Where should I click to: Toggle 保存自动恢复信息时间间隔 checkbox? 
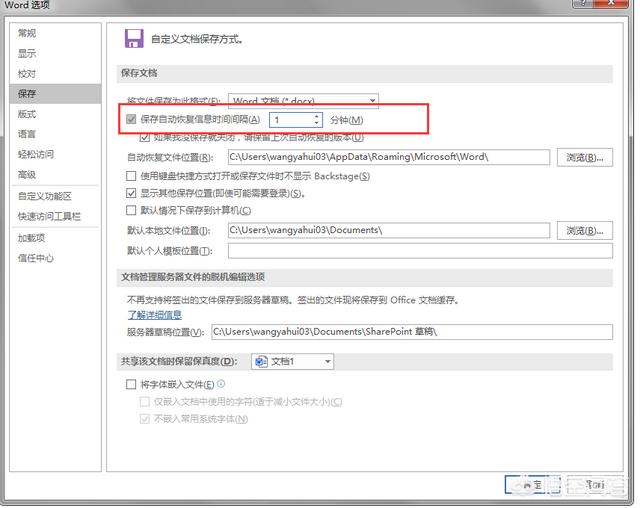[x=131, y=120]
